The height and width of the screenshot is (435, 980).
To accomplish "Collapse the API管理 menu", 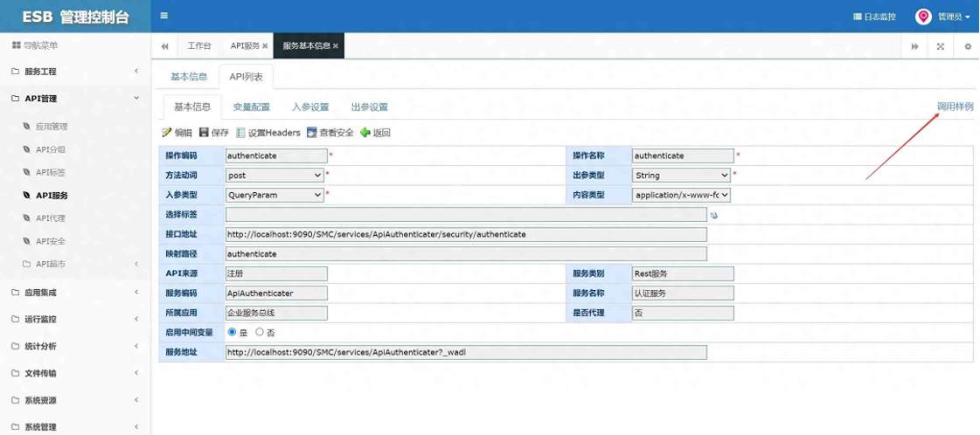I will (75, 99).
